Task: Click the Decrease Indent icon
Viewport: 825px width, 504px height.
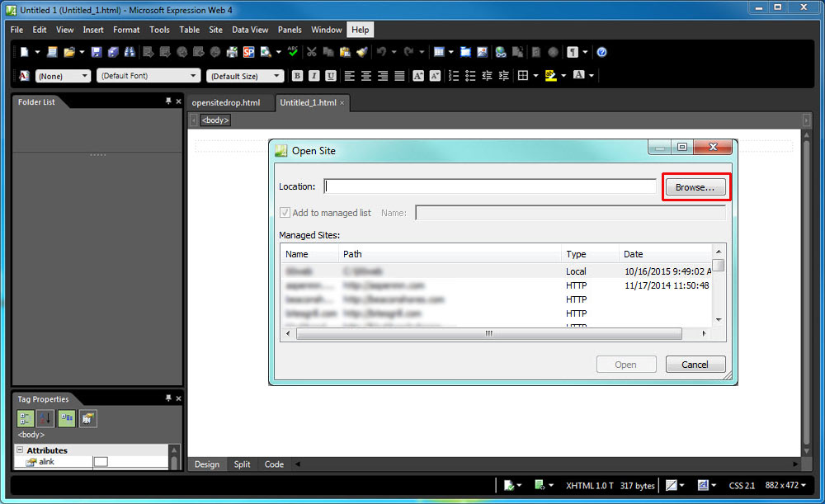Action: coord(488,76)
